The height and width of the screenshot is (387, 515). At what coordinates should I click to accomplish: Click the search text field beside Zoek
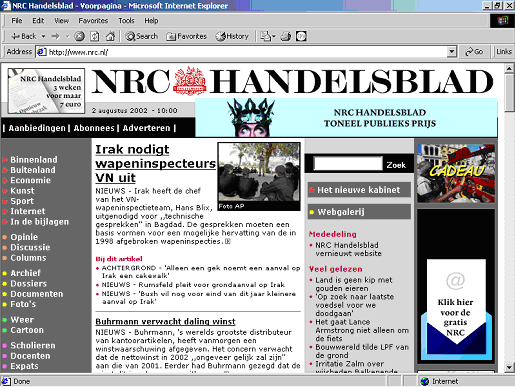[348, 164]
